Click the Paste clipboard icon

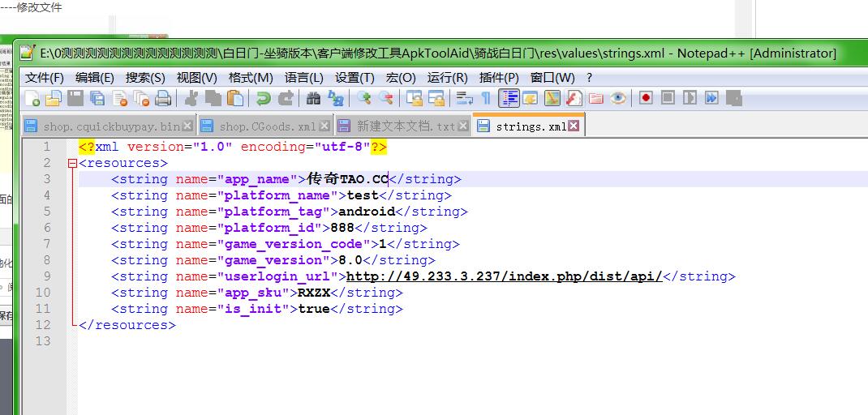(x=235, y=98)
